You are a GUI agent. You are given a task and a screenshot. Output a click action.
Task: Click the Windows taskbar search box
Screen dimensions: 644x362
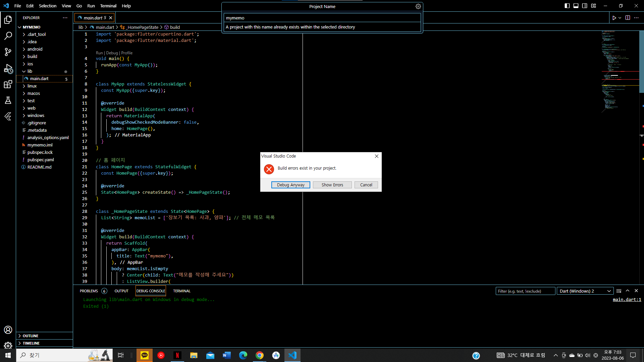pyautogui.click(x=64, y=355)
